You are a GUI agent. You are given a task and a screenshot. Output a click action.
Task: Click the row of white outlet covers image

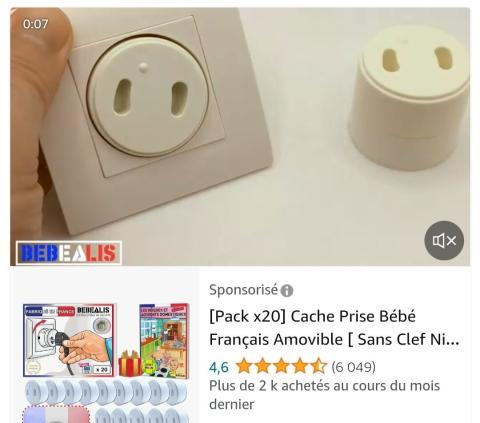click(x=106, y=392)
